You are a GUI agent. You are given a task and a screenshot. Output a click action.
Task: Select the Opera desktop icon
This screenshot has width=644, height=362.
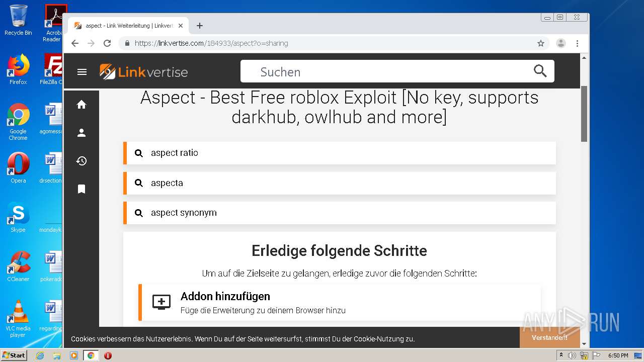click(18, 168)
